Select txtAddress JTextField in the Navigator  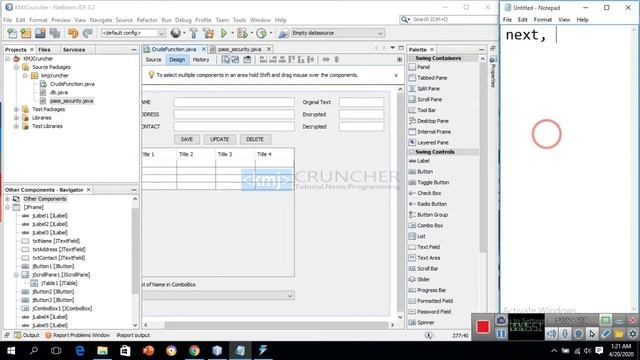[59, 249]
